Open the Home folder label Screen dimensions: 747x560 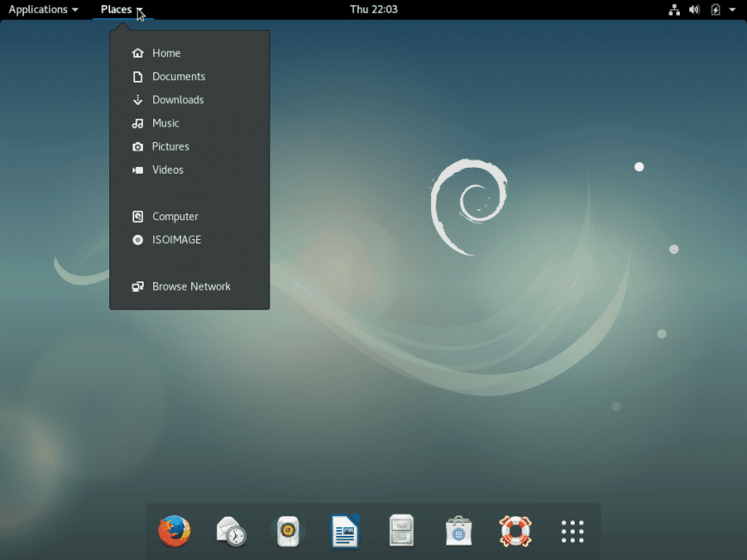[166, 52]
